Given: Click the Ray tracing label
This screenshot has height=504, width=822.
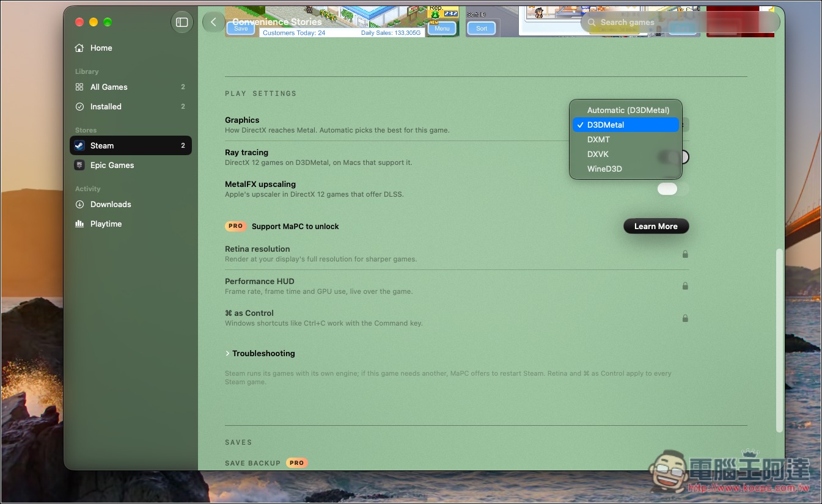Looking at the screenshot, I should 246,152.
